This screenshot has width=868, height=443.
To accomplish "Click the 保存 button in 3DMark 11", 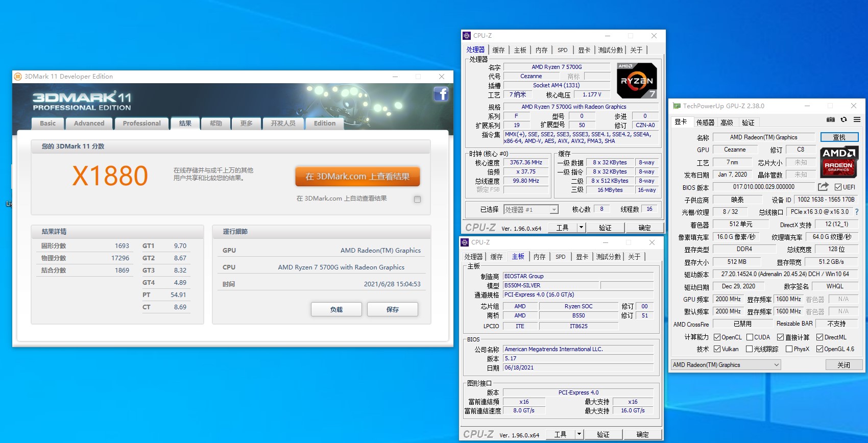I will click(x=393, y=309).
